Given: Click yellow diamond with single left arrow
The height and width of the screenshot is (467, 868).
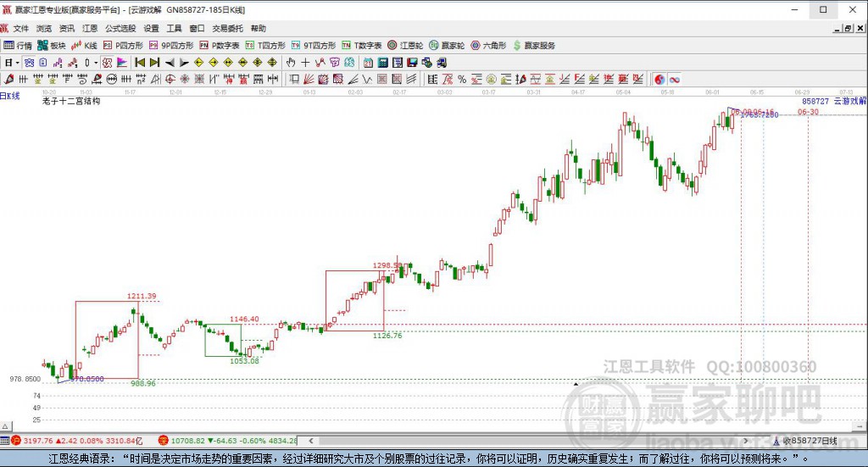Looking at the screenshot, I should click(x=199, y=63).
